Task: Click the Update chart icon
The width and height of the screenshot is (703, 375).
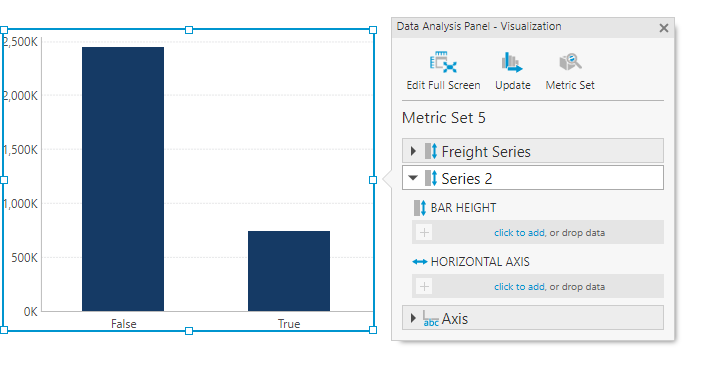Action: (x=512, y=62)
